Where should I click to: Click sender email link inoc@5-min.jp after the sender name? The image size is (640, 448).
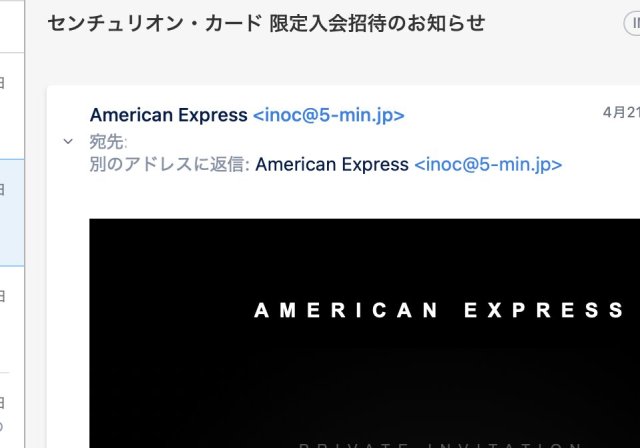point(329,115)
